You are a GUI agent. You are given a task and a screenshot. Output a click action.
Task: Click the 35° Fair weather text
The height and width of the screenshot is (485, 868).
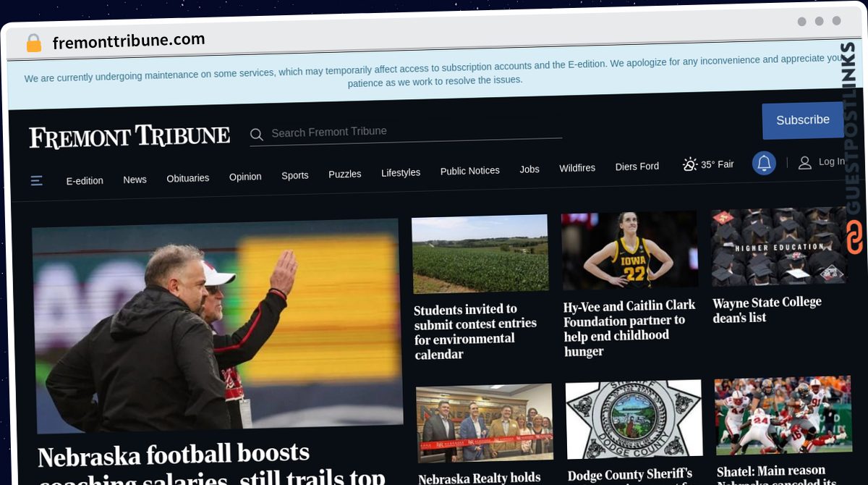718,164
